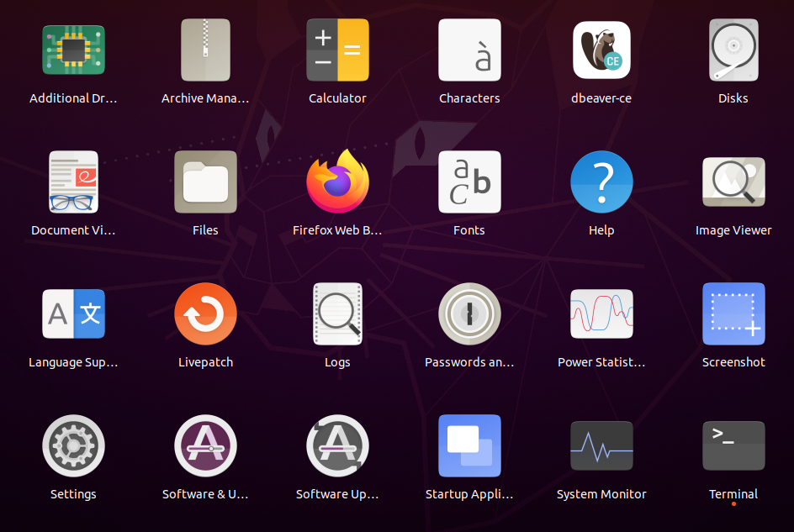Image resolution: width=794 pixels, height=532 pixels.
Task: Open System Monitor pulse icon
Action: (x=601, y=446)
